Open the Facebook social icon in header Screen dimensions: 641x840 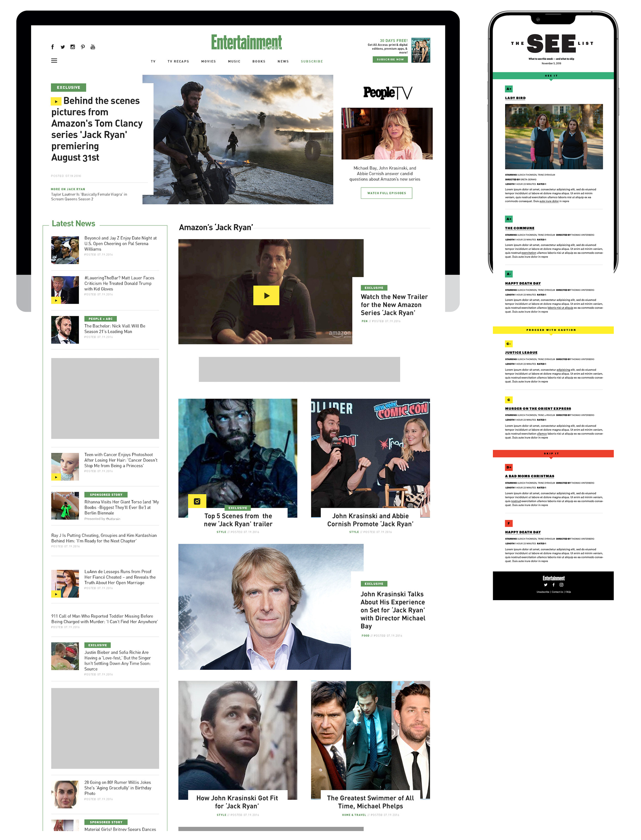pos(52,47)
